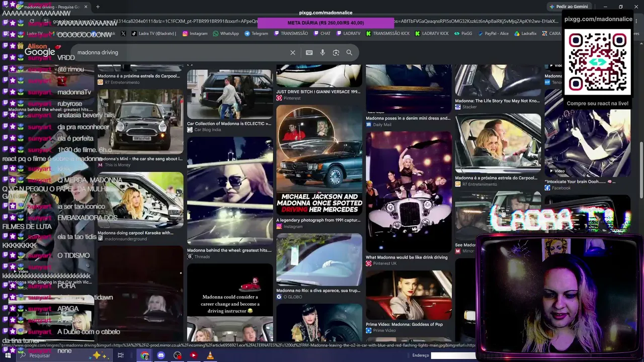The image size is (644, 362).
Task: Click the 'Stacker' source label
Action: pos(469,107)
